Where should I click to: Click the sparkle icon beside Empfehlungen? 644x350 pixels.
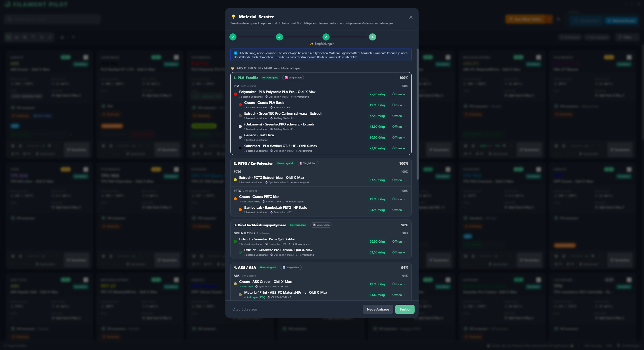(312, 44)
